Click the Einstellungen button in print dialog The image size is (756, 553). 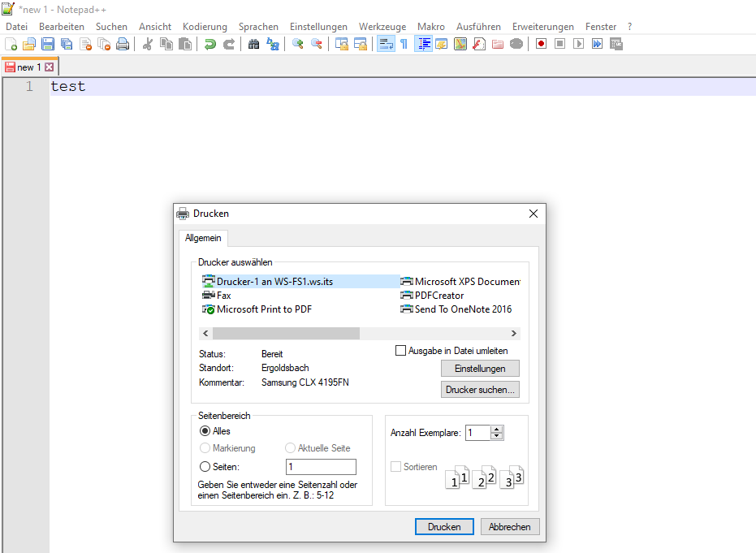pos(480,369)
